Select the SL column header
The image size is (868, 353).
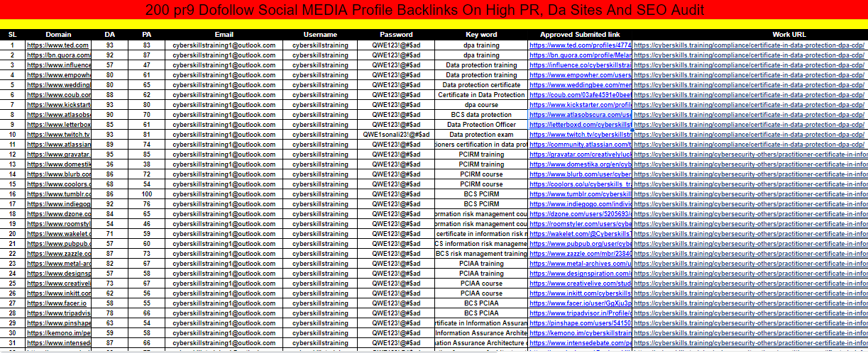click(x=12, y=34)
